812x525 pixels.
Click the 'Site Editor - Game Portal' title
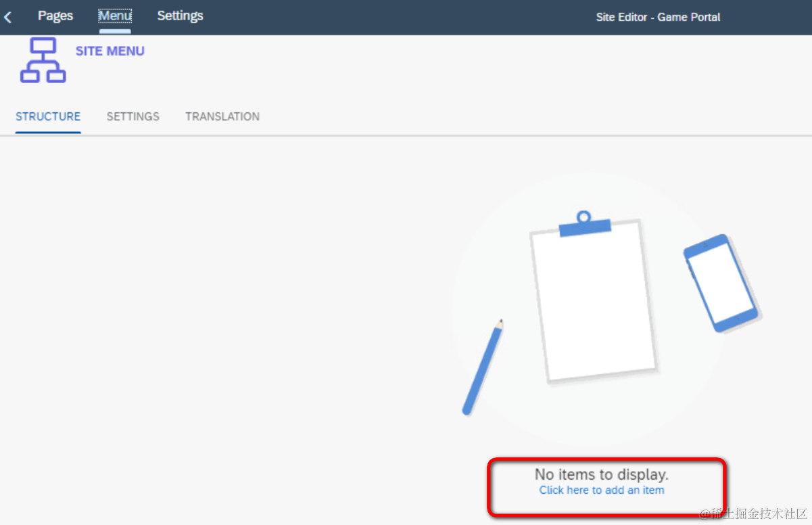[658, 17]
